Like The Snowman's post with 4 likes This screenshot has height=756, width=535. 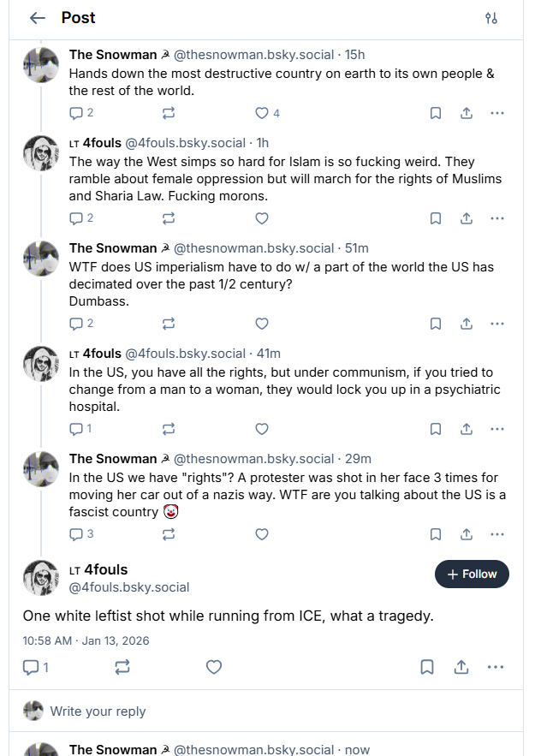[262, 113]
